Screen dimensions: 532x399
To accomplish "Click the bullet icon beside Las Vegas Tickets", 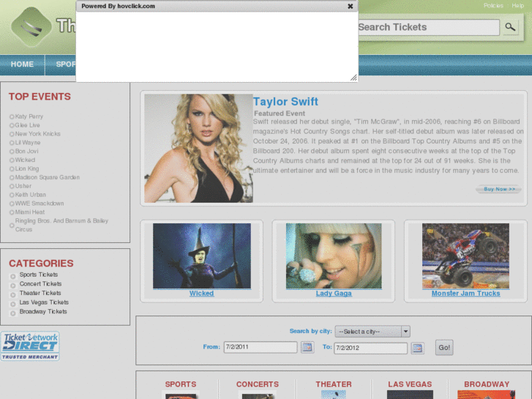I will pyautogui.click(x=13, y=304).
